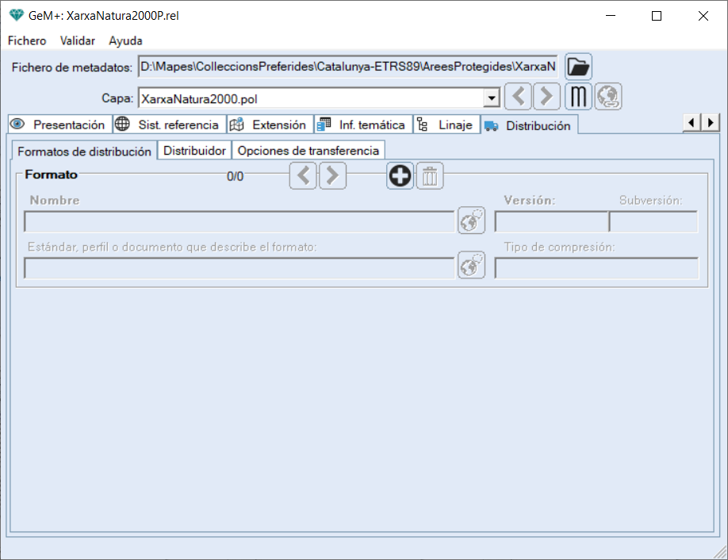
Task: Click the next layer arrow button
Action: [x=546, y=97]
